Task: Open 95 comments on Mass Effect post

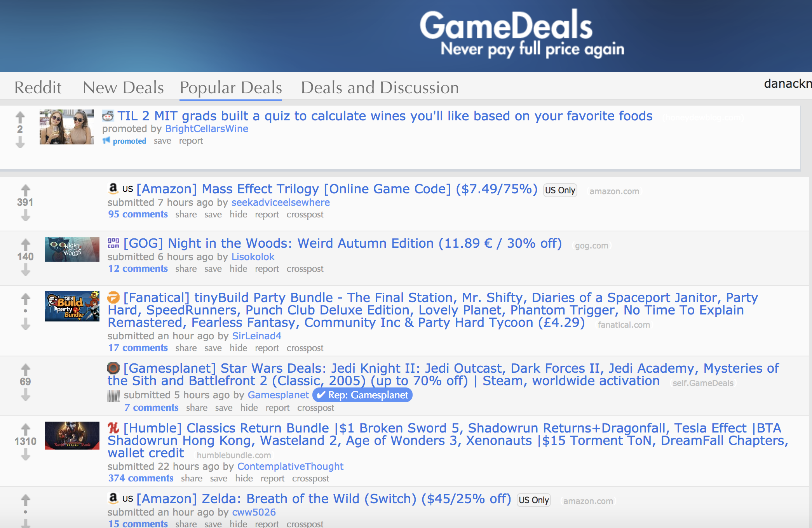Action: pyautogui.click(x=138, y=214)
